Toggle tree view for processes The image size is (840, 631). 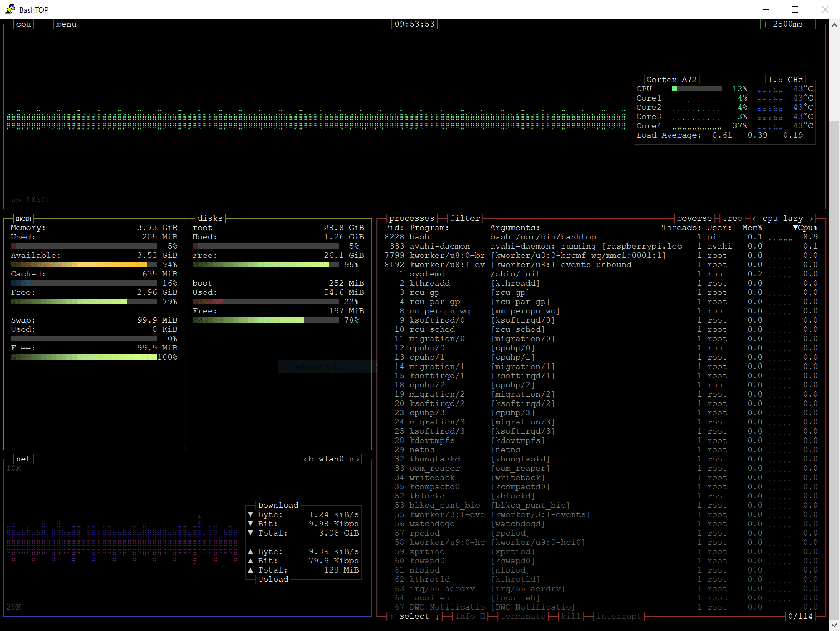click(x=732, y=218)
